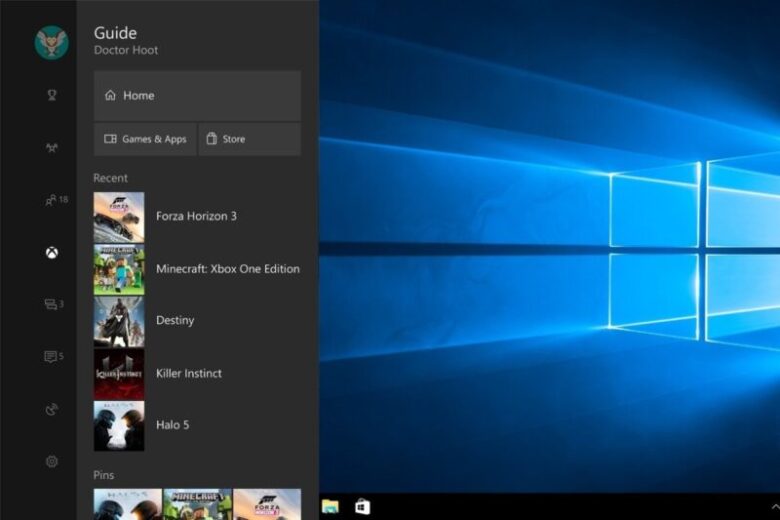Launch Forza Horizon 3 from Recent
Image resolution: width=780 pixels, height=520 pixels.
[x=196, y=217]
